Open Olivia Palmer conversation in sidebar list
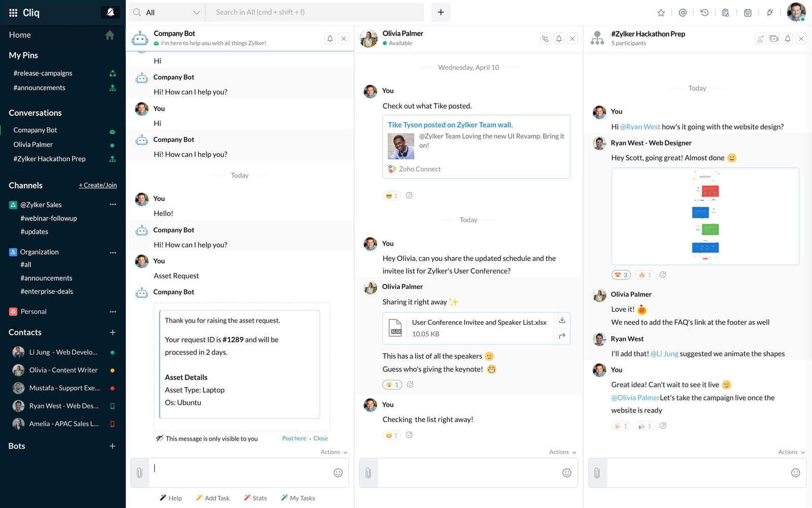This screenshot has width=812, height=508. 33,145
